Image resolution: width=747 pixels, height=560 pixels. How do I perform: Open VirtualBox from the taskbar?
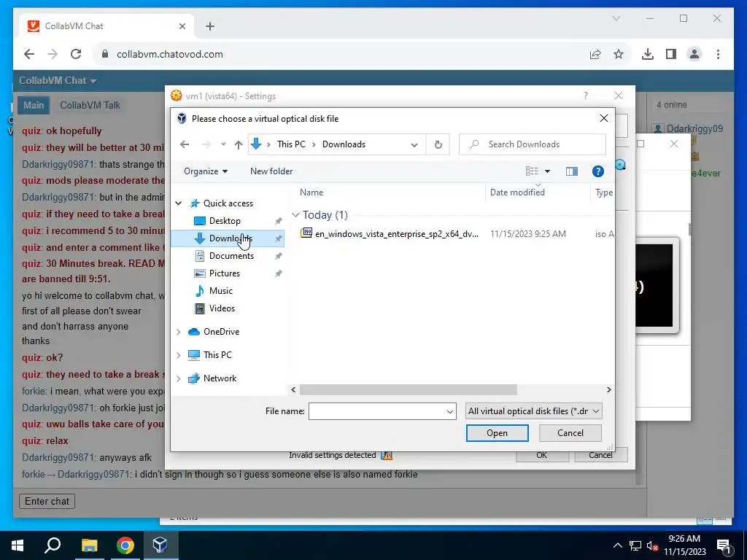160,545
